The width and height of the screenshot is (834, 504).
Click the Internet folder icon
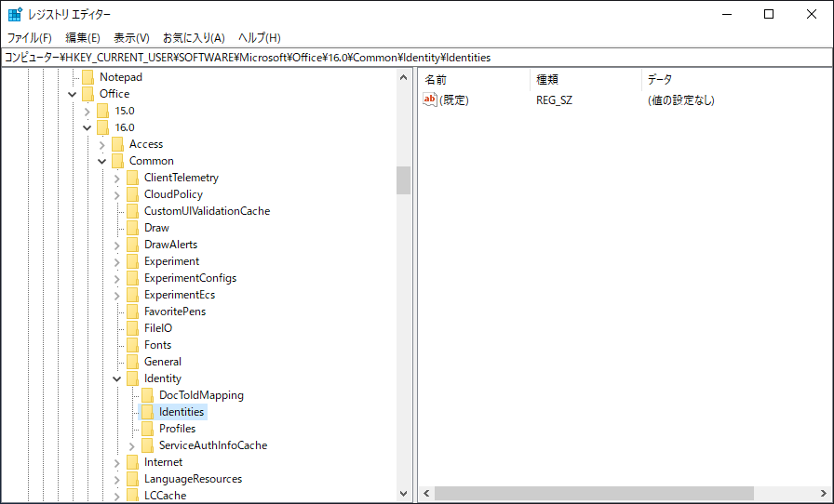133,462
